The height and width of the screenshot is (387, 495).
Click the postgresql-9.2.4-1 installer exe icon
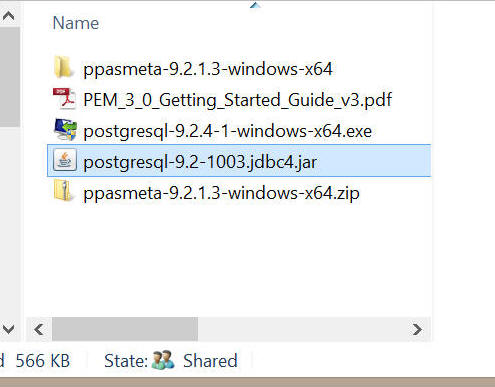[x=65, y=129]
